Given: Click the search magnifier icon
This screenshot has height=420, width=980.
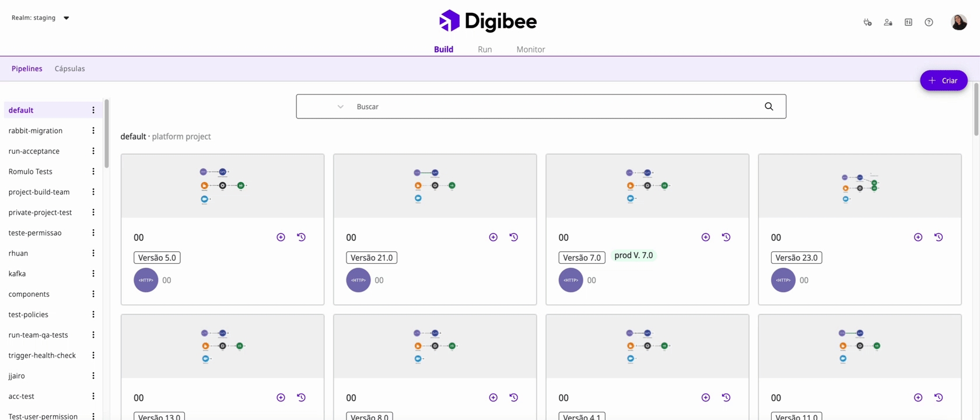Looking at the screenshot, I should [x=768, y=106].
